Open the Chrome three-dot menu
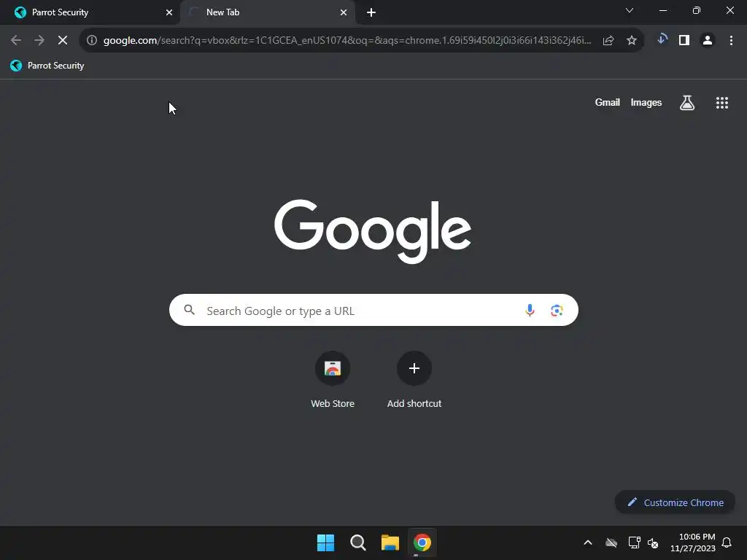The image size is (747, 560). point(731,41)
